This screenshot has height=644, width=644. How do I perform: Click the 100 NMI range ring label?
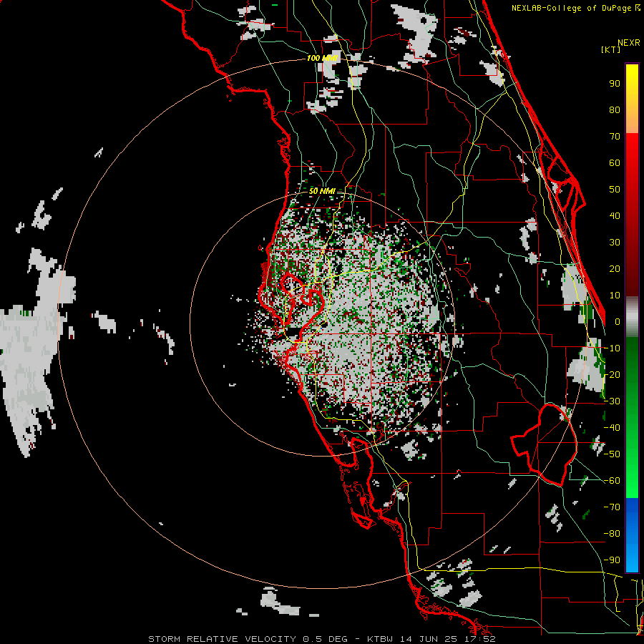[322, 59]
